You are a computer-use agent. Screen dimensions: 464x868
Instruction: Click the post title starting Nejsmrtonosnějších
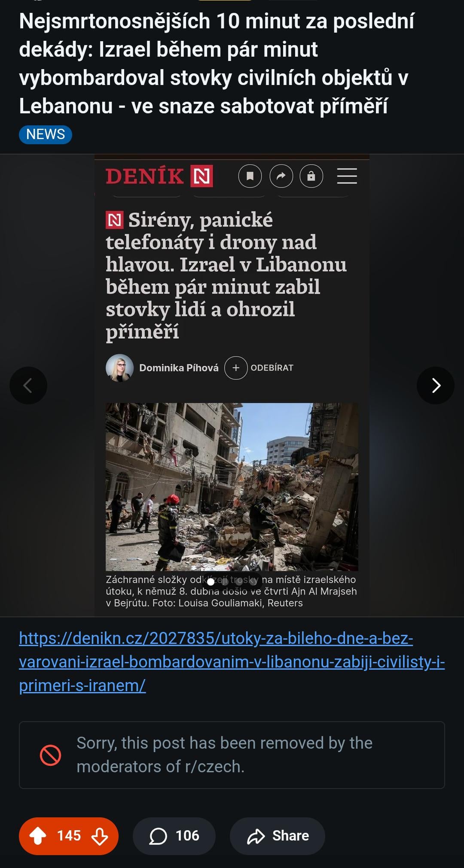[x=217, y=64]
